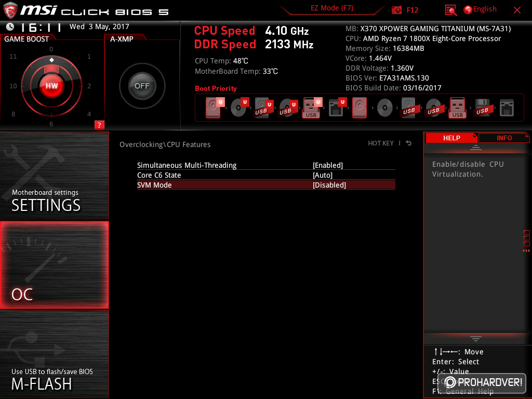Viewport: 532px width, 399px height.
Task: Click the MSI dragon shield logo
Action: coord(10,10)
